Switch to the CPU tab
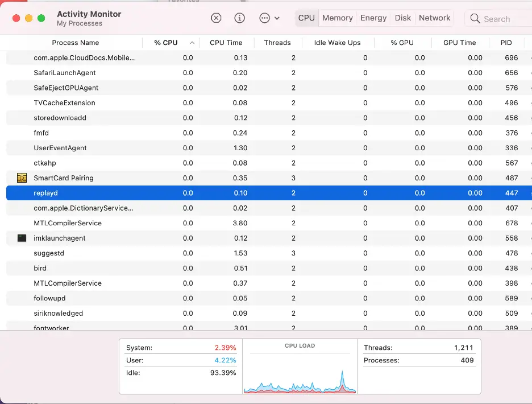 (x=306, y=18)
